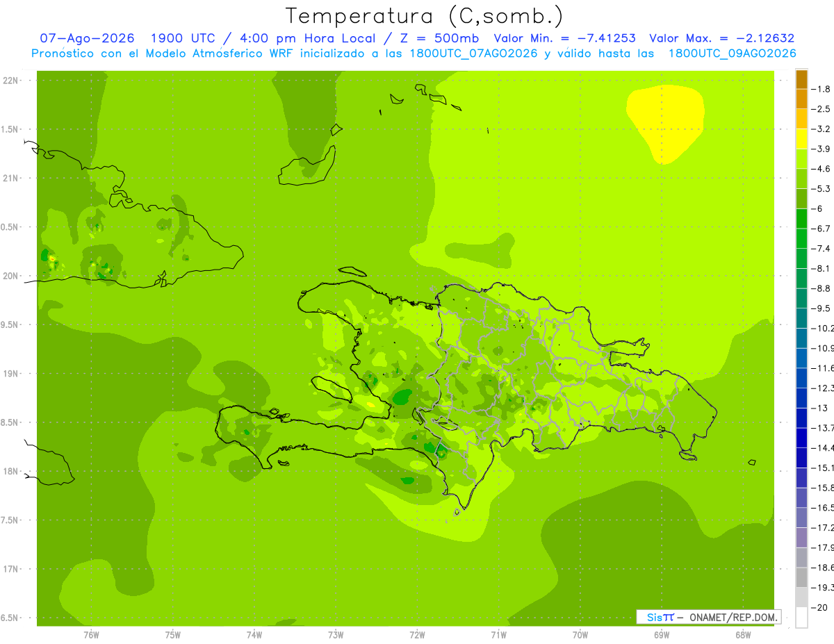The image size is (834, 644).
Task: Select the 'Z = 500mb' level text
Action: pyautogui.click(x=439, y=38)
